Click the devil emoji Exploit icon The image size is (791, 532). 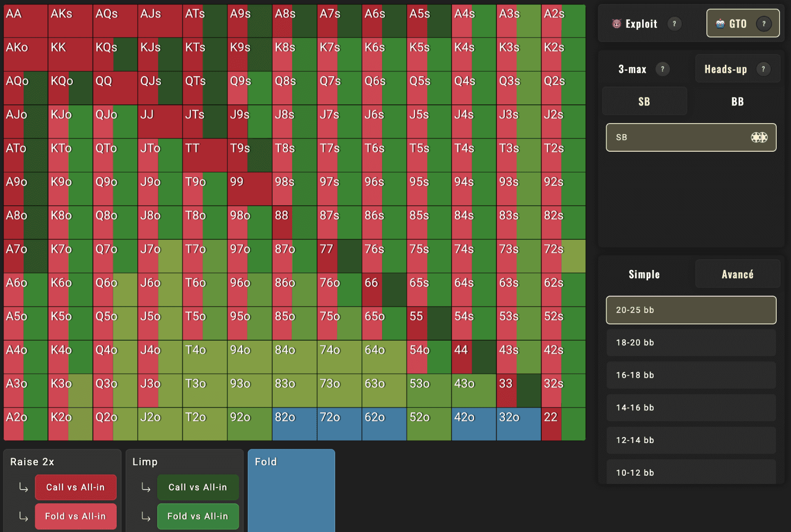click(x=617, y=23)
